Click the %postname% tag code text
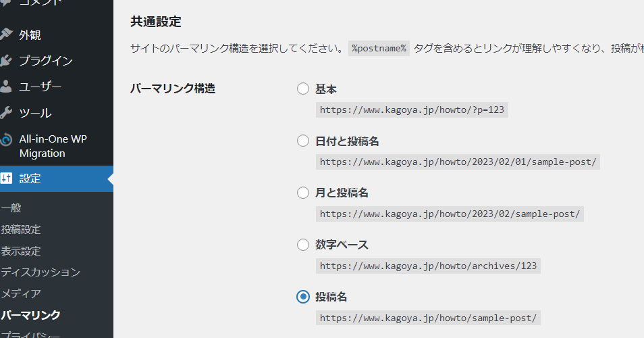644x338 pixels. tap(379, 49)
